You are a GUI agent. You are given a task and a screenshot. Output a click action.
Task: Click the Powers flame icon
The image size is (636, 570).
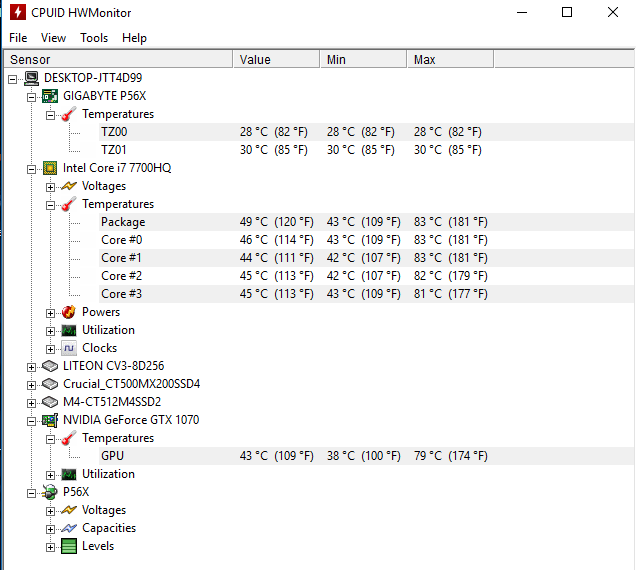(69, 312)
